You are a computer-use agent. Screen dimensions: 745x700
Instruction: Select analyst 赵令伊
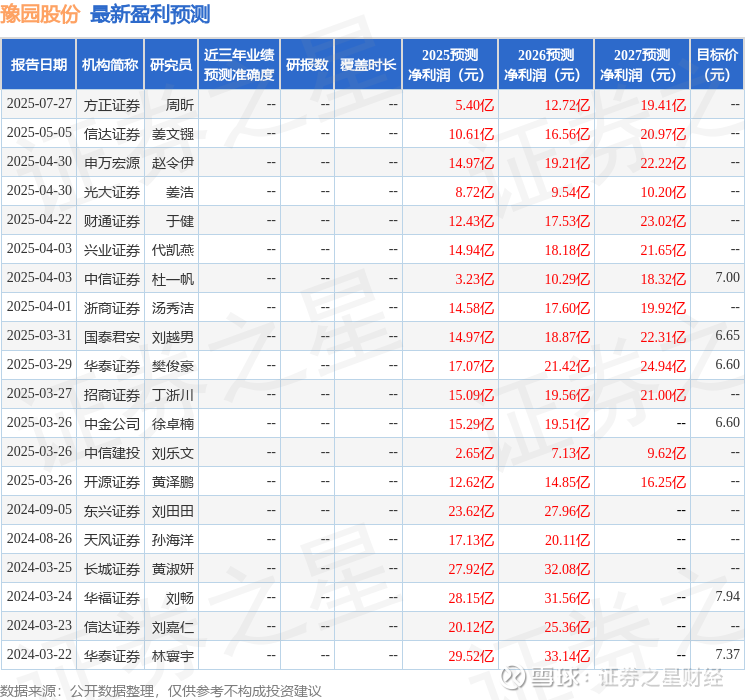pos(173,163)
